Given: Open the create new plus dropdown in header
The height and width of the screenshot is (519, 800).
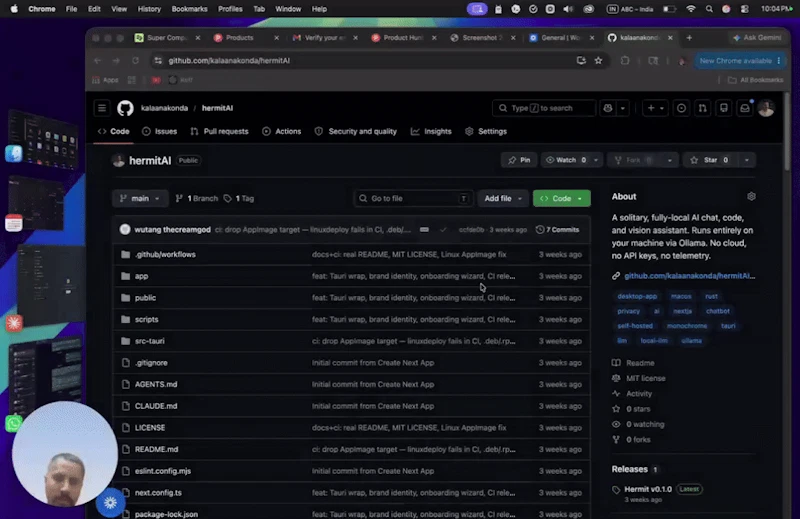Looking at the screenshot, I should coord(655,108).
